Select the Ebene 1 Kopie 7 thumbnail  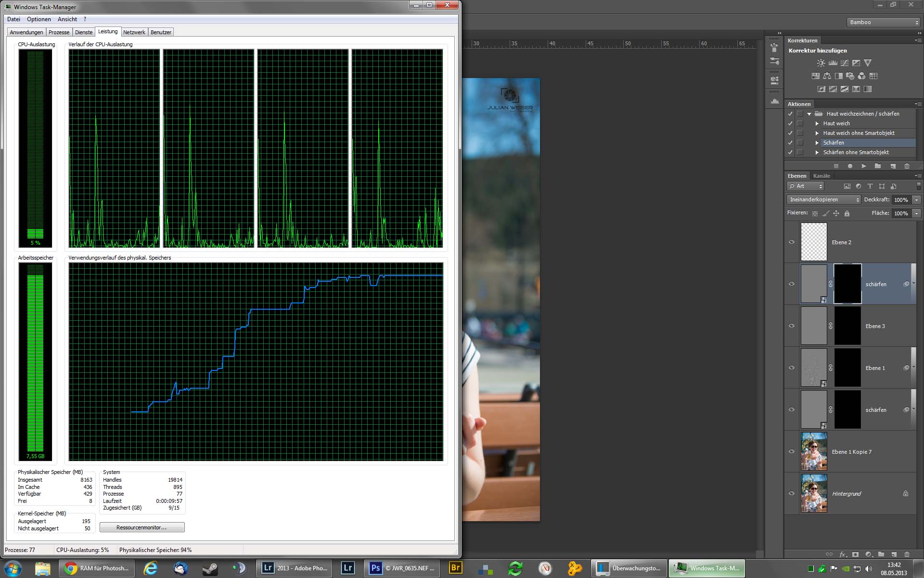[814, 451]
